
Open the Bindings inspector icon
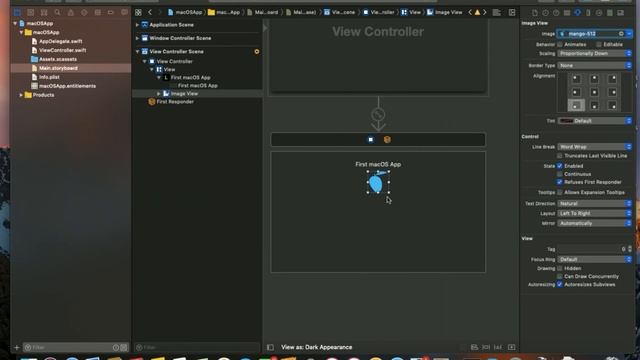(x=610, y=13)
